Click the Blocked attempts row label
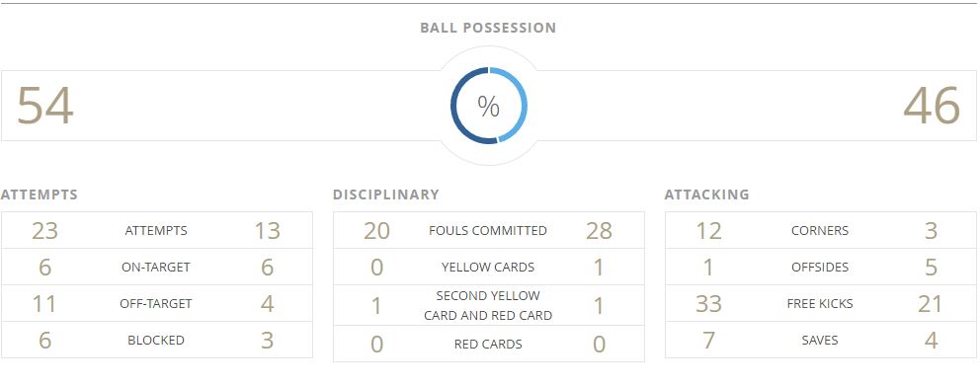980x388 pixels. coord(156,341)
